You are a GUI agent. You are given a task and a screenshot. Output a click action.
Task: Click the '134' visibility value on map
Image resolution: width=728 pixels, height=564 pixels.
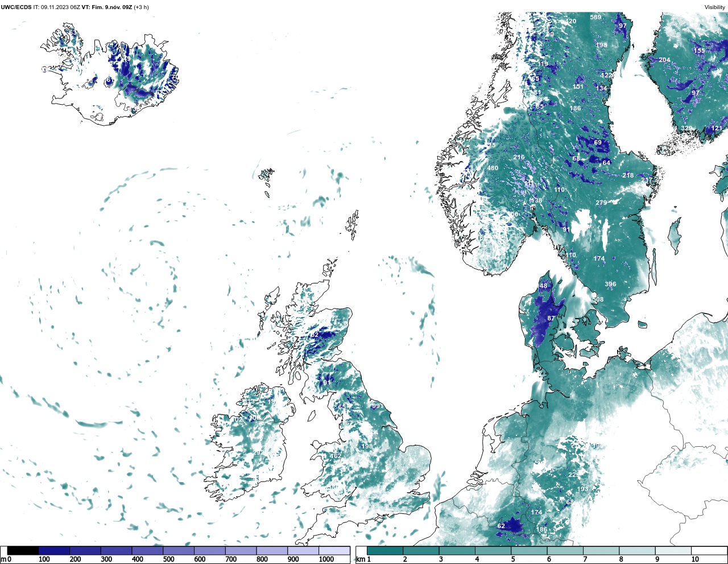pos(601,88)
